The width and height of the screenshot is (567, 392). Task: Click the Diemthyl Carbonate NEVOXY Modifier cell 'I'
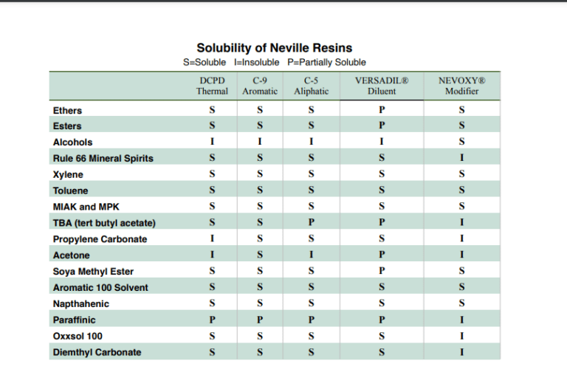[461, 352]
